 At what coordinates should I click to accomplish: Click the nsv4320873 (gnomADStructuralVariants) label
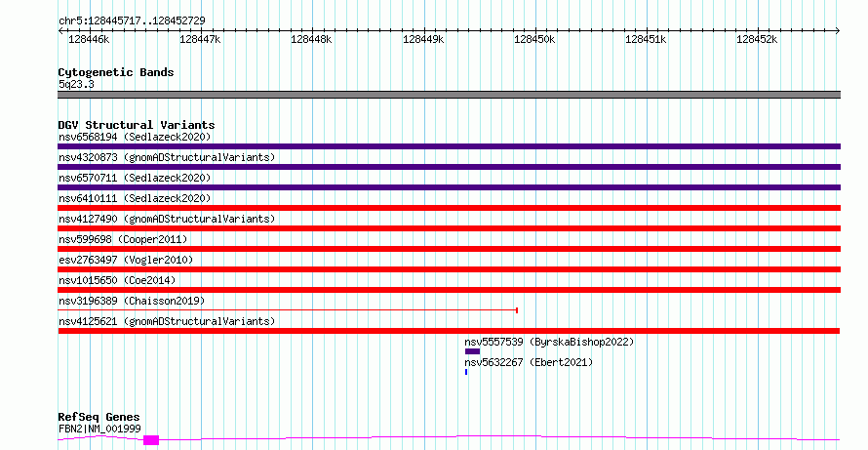(167, 157)
